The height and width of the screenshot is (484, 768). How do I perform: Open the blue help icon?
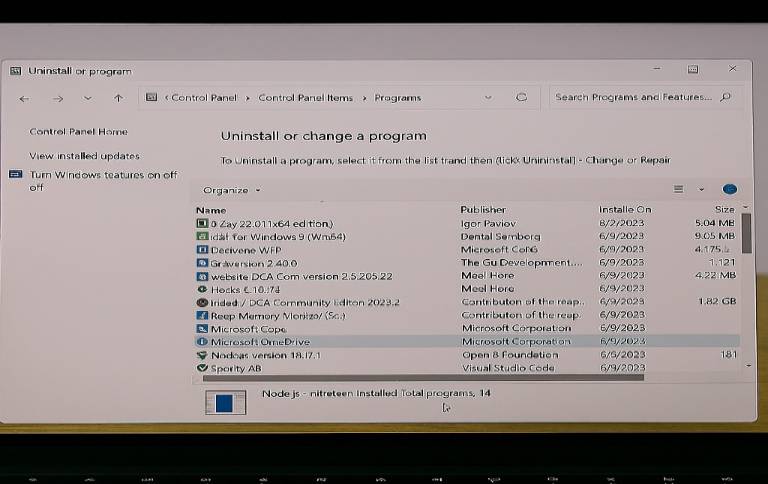click(x=729, y=189)
